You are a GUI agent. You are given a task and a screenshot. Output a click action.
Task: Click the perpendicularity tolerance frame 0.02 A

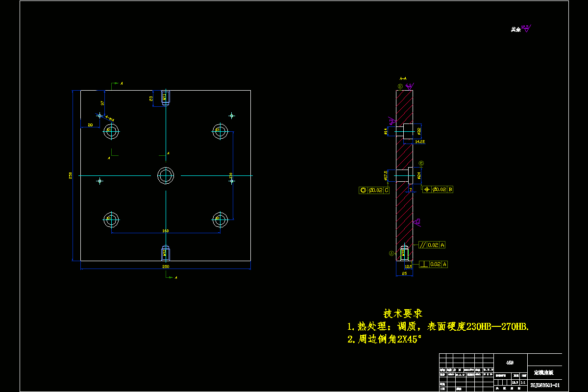pyautogui.click(x=434, y=264)
